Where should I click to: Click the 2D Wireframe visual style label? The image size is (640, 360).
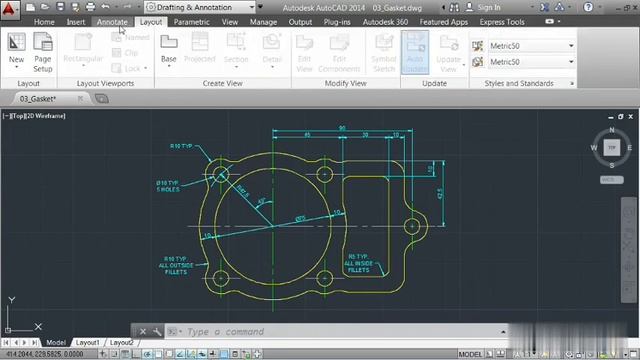pyautogui.click(x=46, y=116)
